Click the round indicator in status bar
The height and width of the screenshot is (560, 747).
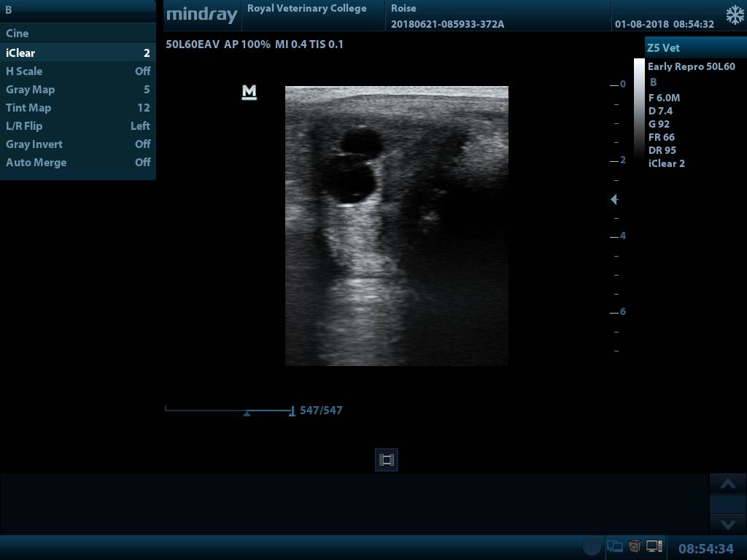592,546
